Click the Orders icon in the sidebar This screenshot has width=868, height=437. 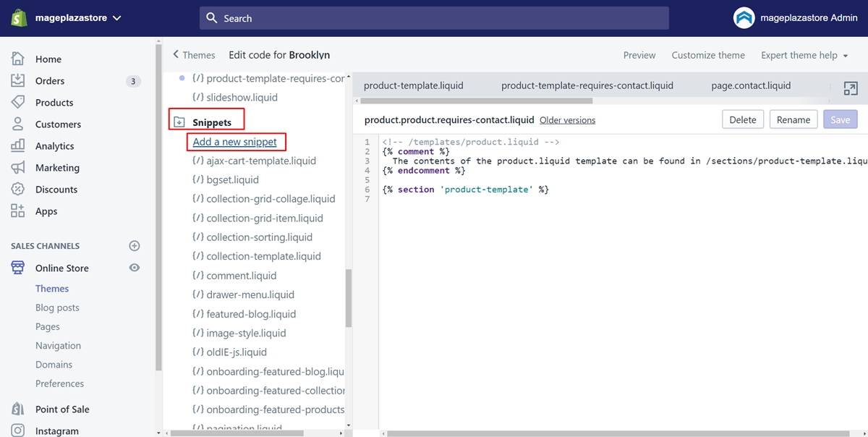click(18, 81)
